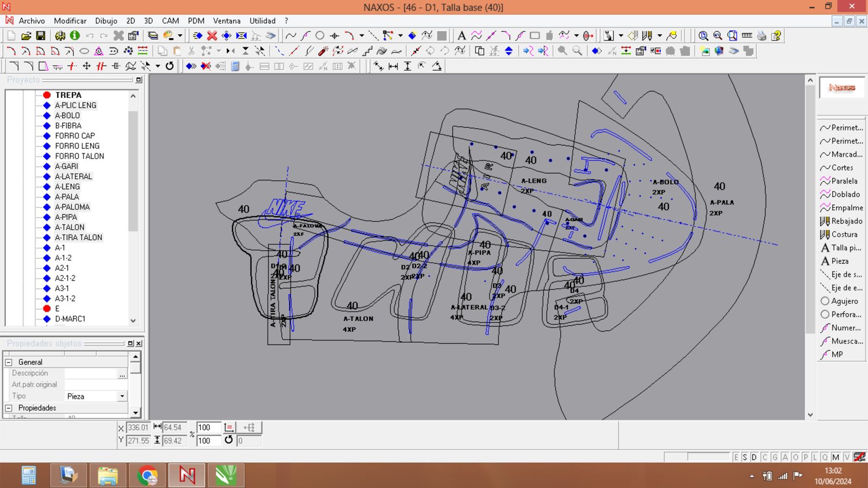Screen dimensions: 868x488
Task: Collapse the General properties section
Action: coord(9,362)
